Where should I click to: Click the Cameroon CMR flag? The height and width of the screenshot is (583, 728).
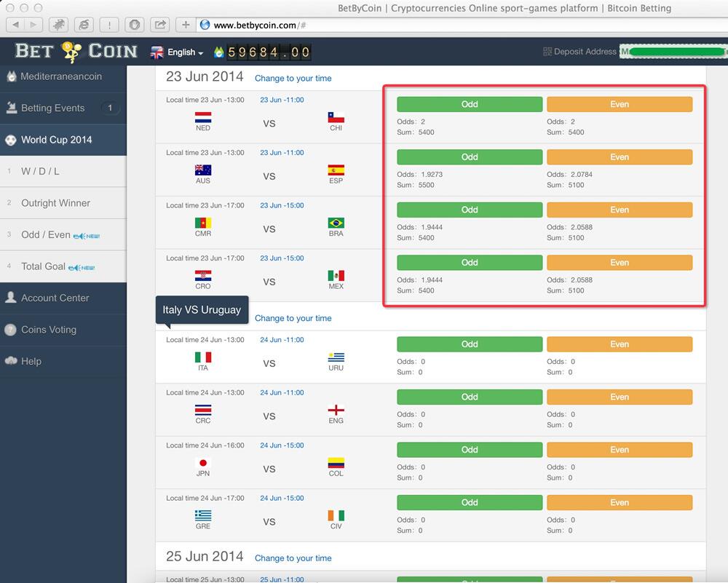click(x=203, y=223)
